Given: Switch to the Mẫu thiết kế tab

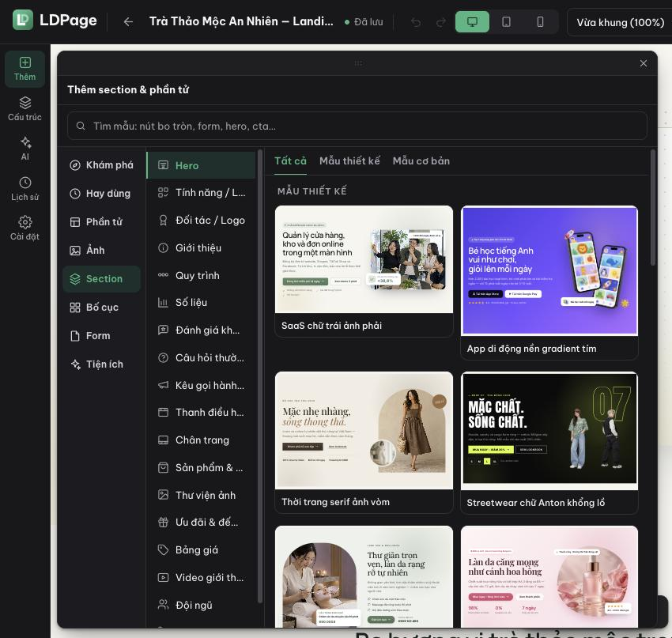Looking at the screenshot, I should 349,161.
